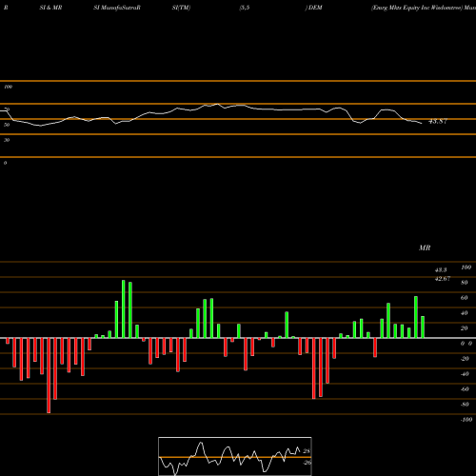476x476 pixels.
Task: Click the '30' level label in RSI panel
Action: coord(7,140)
